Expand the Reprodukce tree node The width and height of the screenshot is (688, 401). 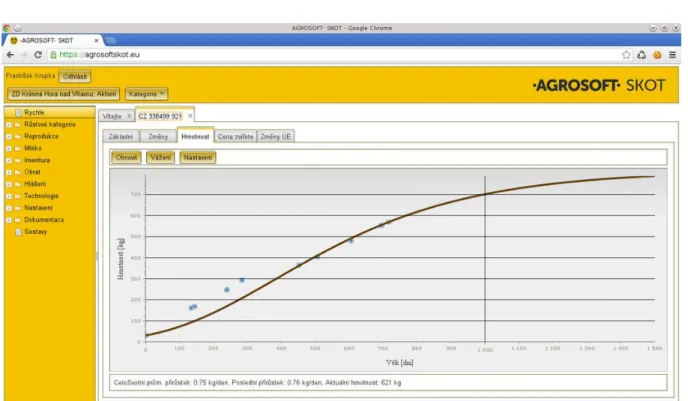(8, 136)
